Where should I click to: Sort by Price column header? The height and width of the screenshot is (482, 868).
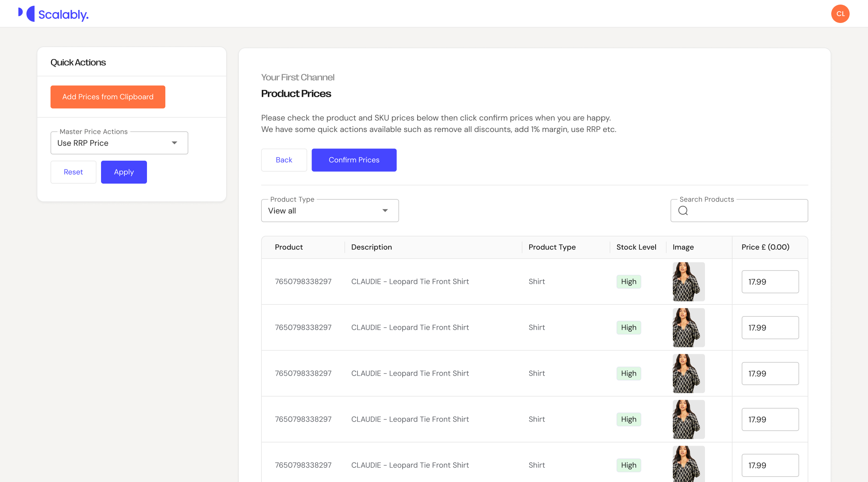coord(765,247)
